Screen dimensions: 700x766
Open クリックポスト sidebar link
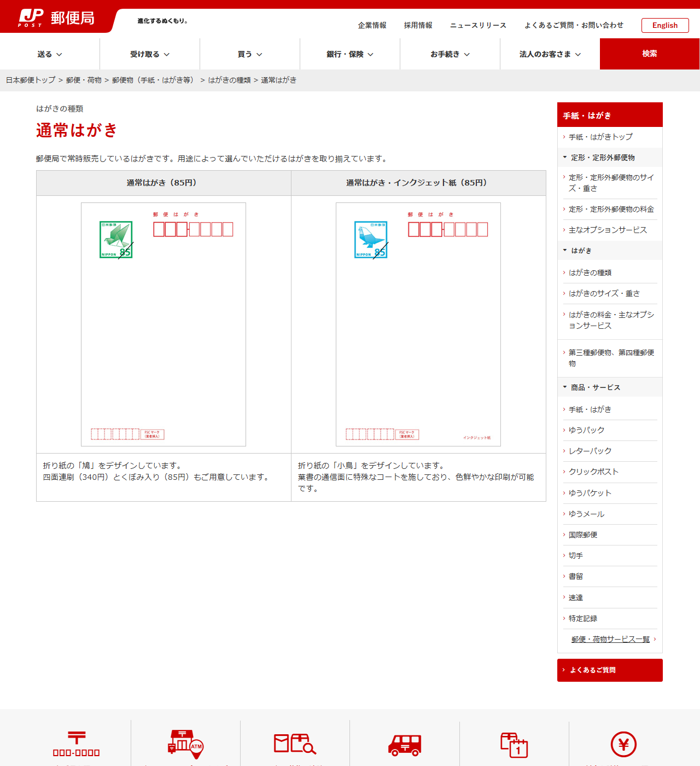pos(593,472)
